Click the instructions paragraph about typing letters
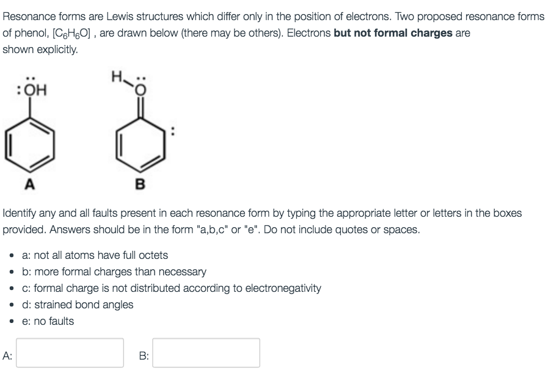This screenshot has height=392, width=551. click(x=261, y=220)
